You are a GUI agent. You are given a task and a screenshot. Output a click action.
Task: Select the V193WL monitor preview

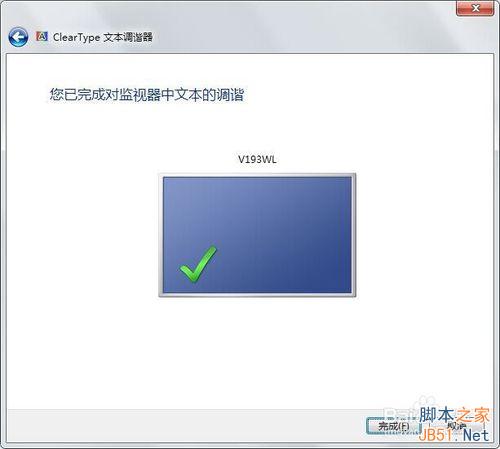[x=257, y=235]
